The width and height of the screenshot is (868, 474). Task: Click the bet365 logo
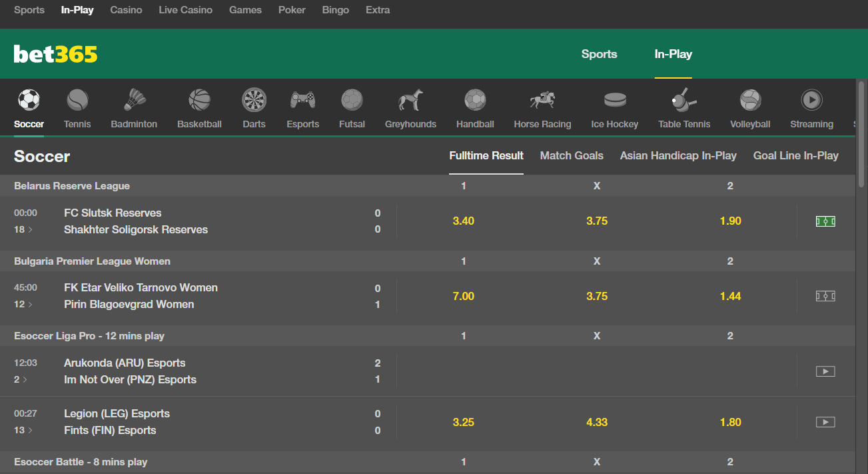(x=56, y=54)
